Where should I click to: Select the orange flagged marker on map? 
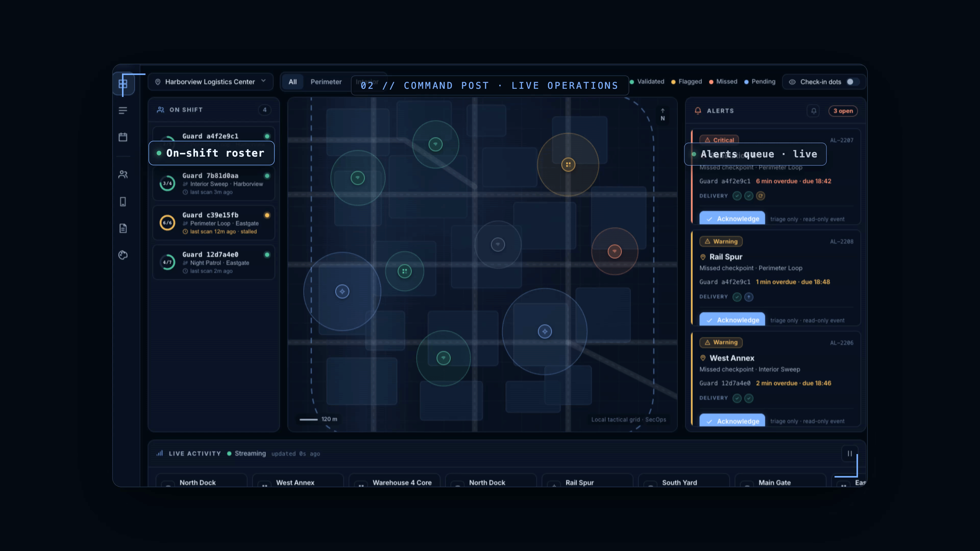pyautogui.click(x=568, y=165)
